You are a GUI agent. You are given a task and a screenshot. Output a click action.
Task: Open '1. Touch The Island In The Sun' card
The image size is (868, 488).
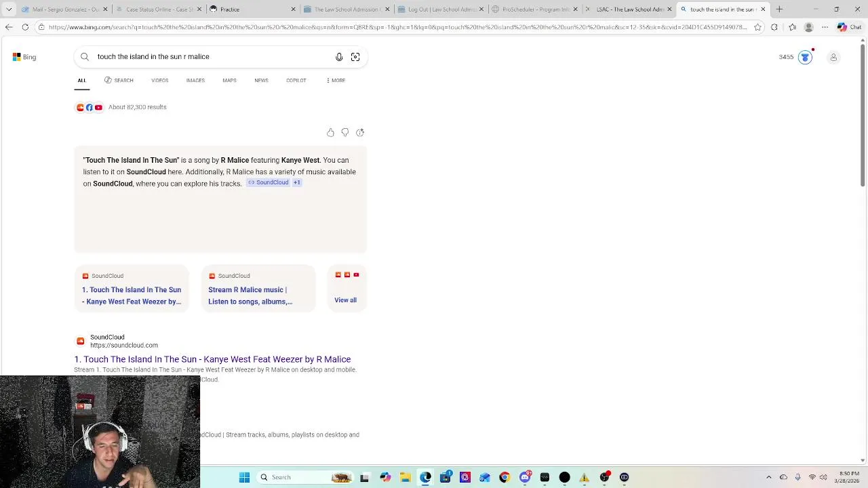tap(132, 289)
